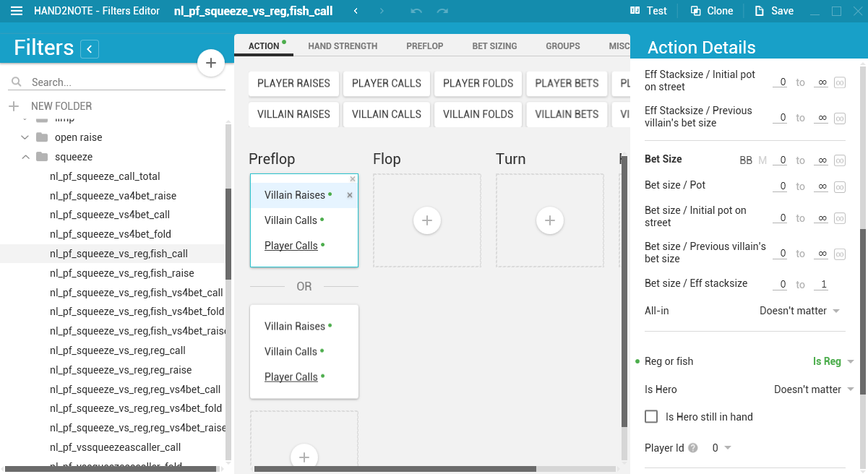Click the PLAYER CALLS button
The image size is (868, 474).
pyautogui.click(x=387, y=83)
